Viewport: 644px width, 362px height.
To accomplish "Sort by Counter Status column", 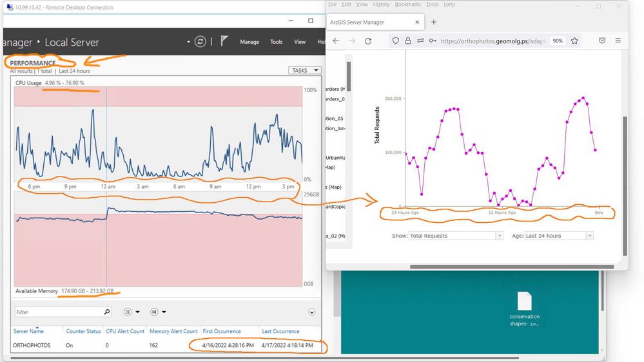I will (x=83, y=331).
